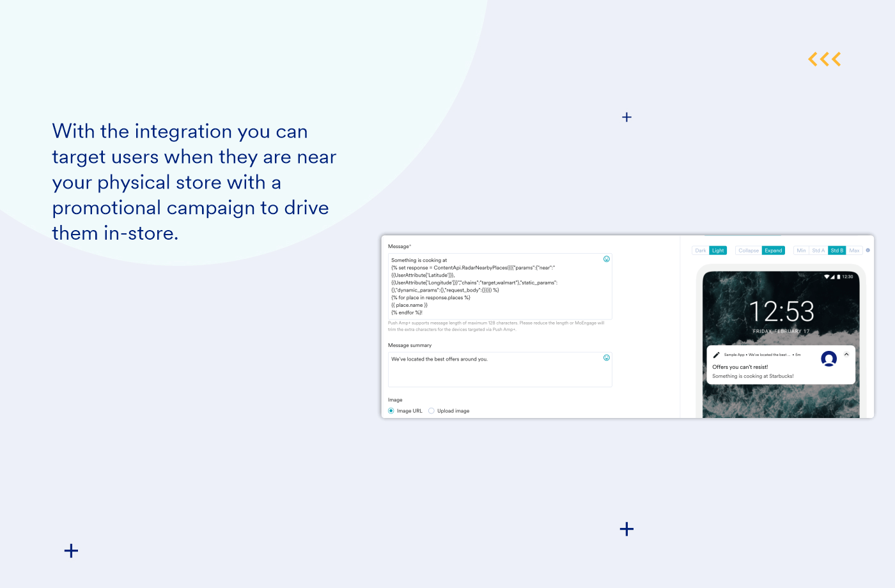Click the notification card in phone preview
The width and height of the screenshot is (895, 588).
(x=781, y=365)
